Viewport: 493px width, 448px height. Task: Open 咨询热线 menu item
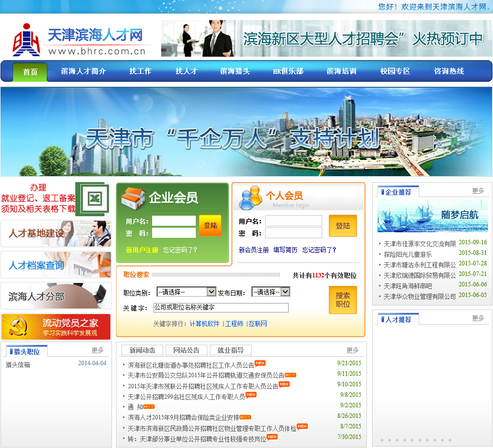pos(449,71)
